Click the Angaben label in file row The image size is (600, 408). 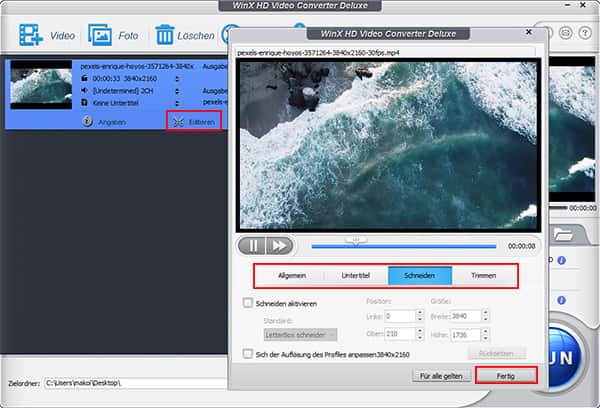(112, 122)
